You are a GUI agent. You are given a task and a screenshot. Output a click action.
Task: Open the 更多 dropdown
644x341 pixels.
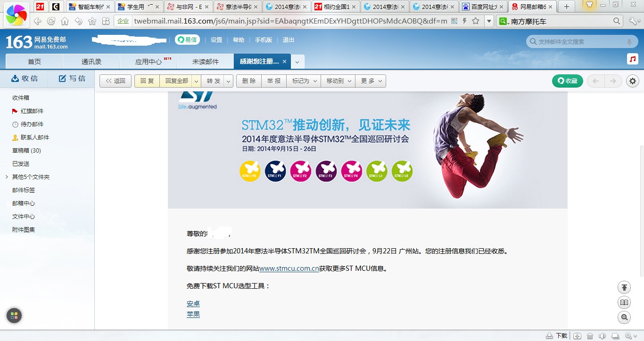[371, 81]
